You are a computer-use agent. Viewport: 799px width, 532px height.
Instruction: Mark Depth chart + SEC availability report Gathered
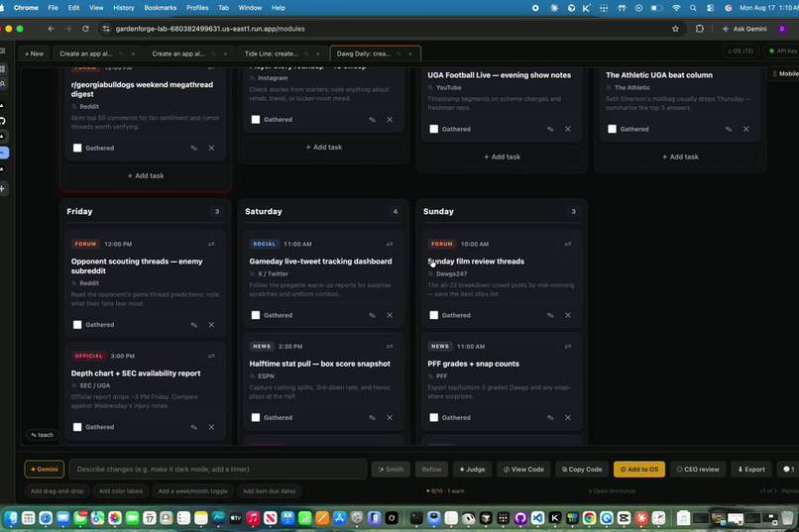click(x=77, y=428)
